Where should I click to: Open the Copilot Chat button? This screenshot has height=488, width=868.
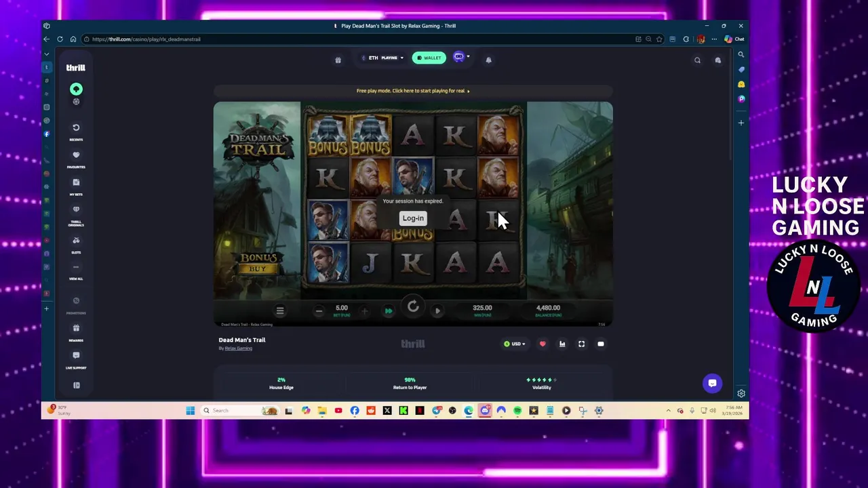734,39
